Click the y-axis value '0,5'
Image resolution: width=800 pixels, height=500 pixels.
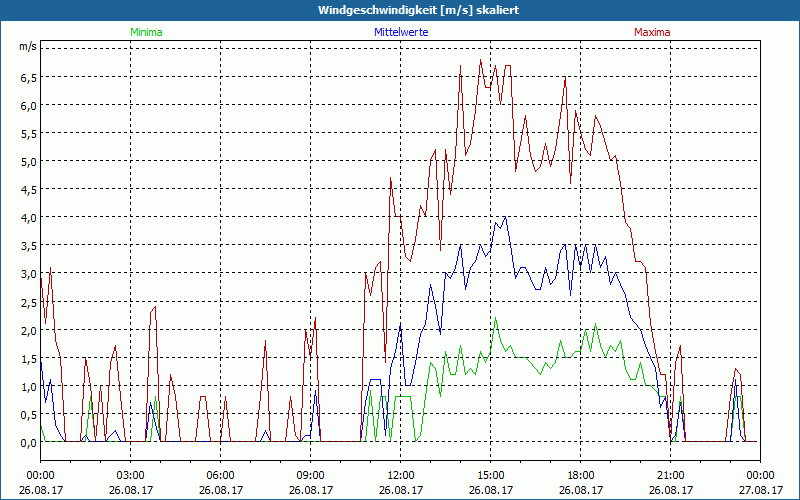[x=29, y=415]
